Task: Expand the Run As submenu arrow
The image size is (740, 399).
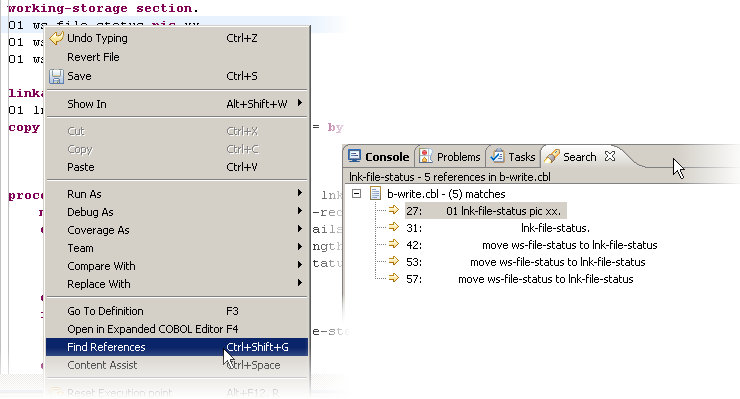Action: click(x=300, y=193)
